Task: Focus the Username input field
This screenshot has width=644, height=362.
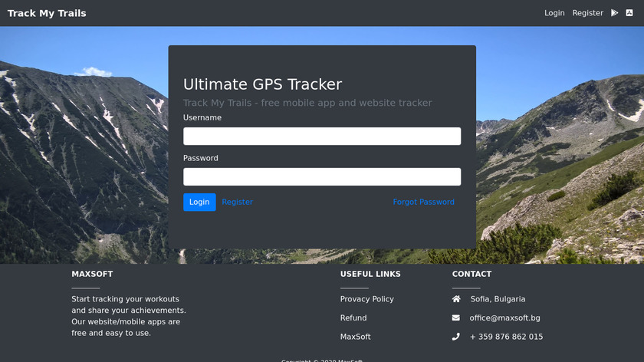Action: click(x=322, y=136)
